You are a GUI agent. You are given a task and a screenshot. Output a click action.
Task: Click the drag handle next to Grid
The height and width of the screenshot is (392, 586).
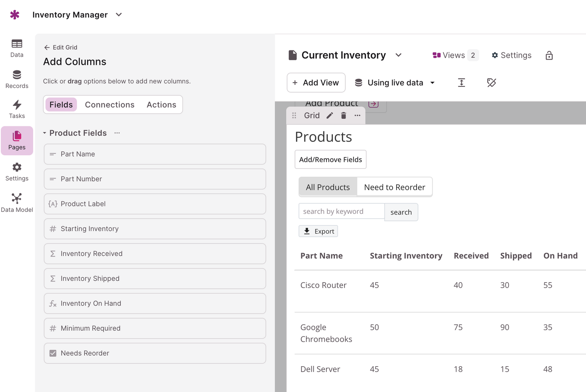[x=294, y=115]
